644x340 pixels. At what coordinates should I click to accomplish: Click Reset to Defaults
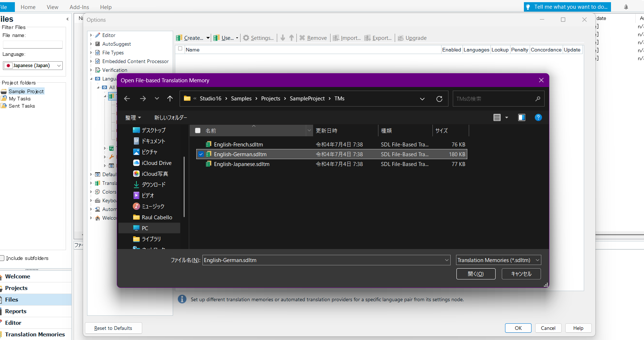click(113, 328)
